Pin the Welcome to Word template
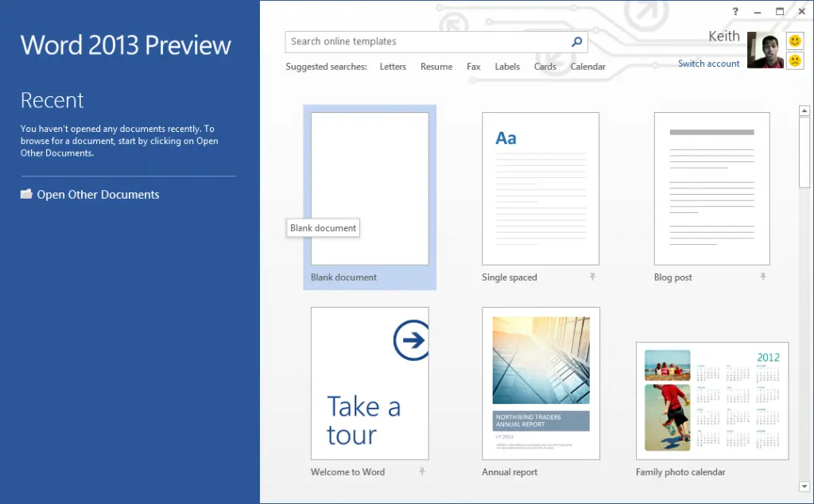The image size is (814, 504). point(422,471)
